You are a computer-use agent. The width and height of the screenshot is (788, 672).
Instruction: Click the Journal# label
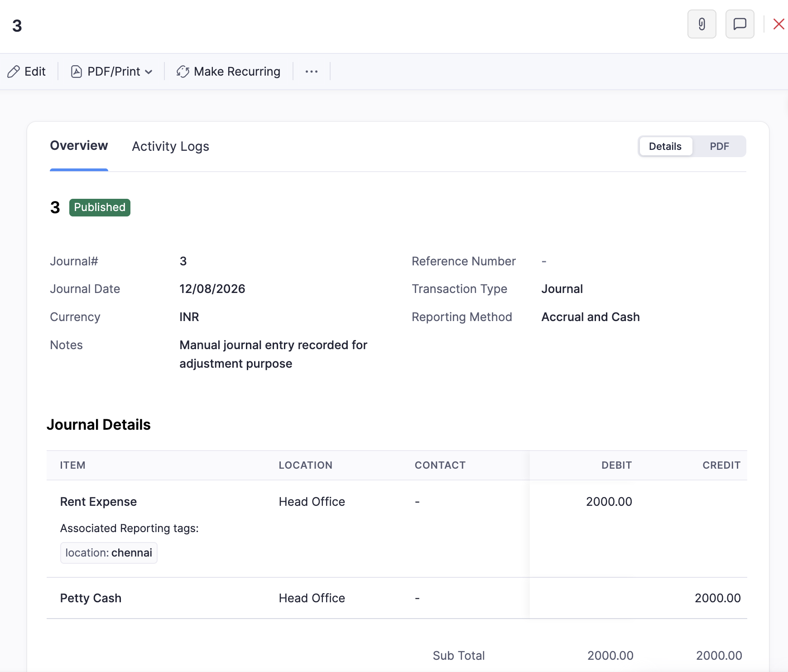[x=74, y=261]
